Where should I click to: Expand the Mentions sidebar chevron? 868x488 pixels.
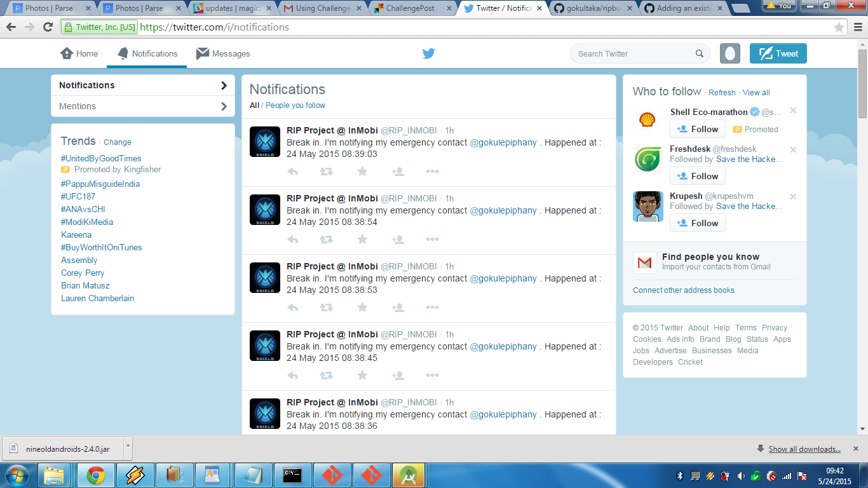click(224, 107)
